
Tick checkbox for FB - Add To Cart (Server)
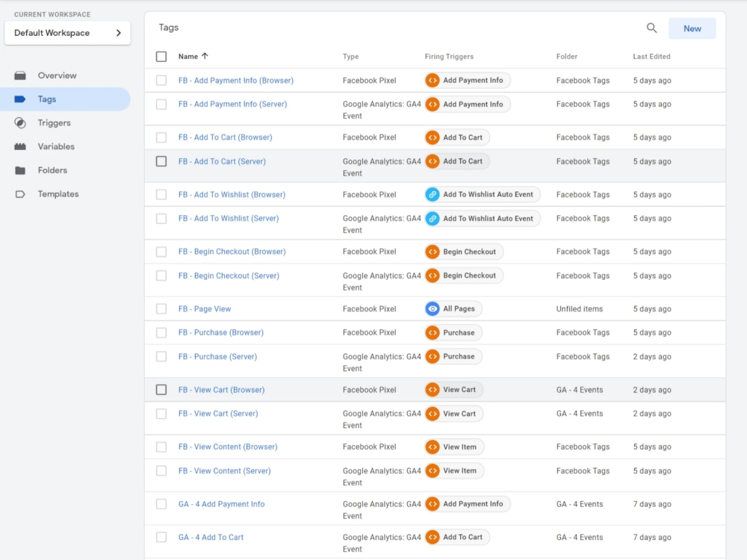[161, 161]
